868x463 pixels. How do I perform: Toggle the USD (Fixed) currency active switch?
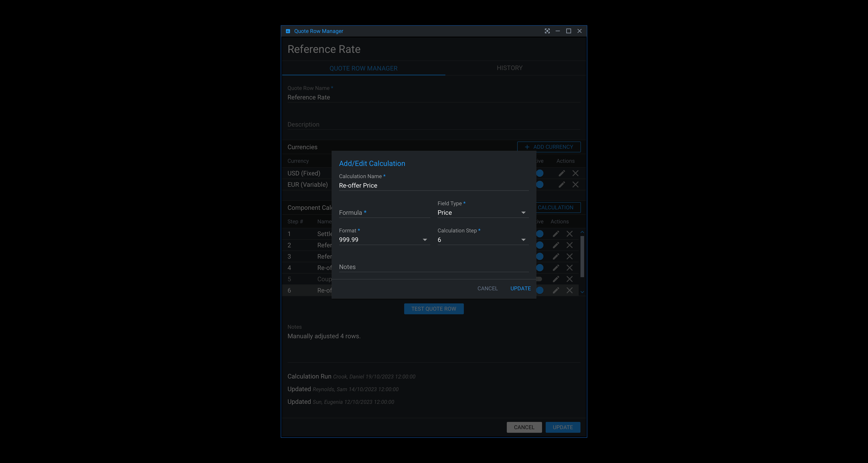539,173
